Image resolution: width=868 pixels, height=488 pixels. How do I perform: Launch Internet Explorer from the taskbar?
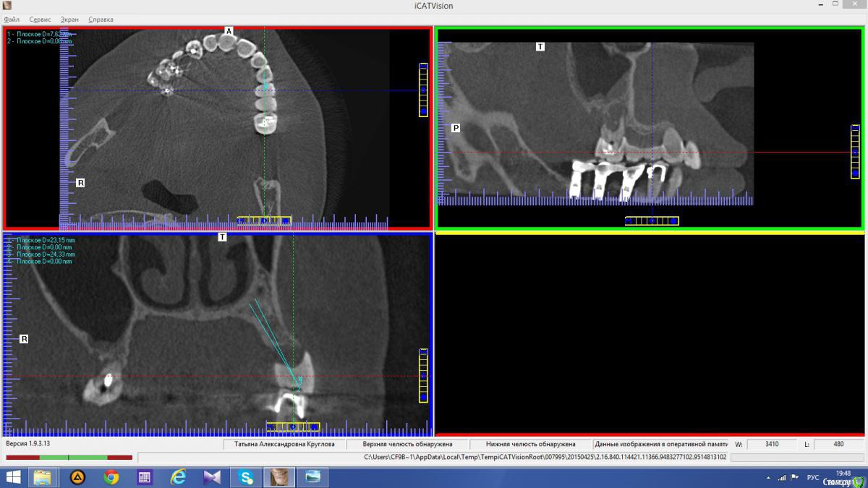click(x=178, y=477)
